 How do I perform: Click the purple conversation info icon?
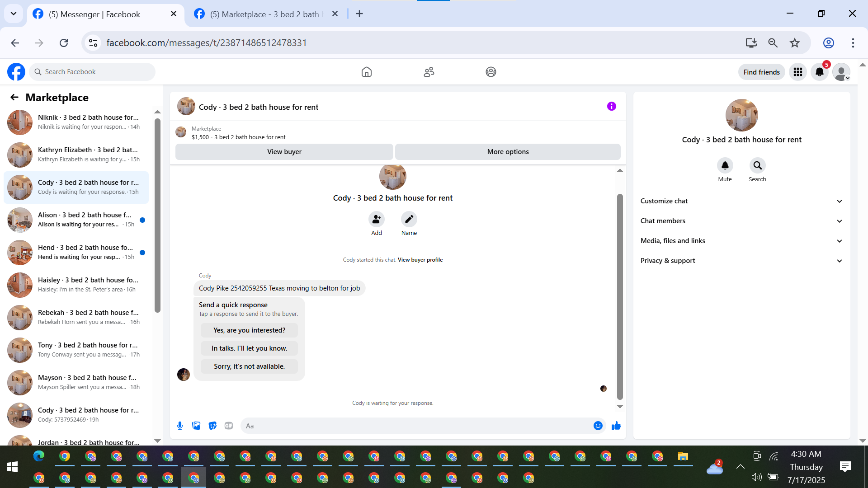point(611,107)
